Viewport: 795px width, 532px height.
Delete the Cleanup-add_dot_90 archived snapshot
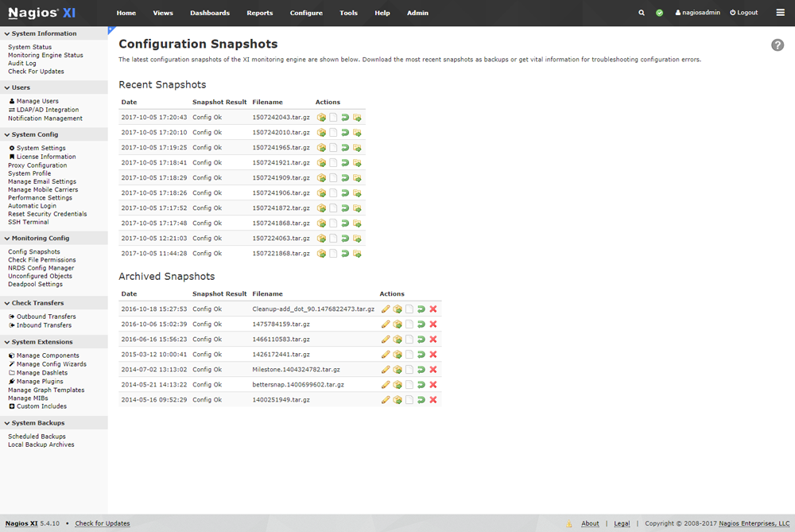(x=433, y=309)
